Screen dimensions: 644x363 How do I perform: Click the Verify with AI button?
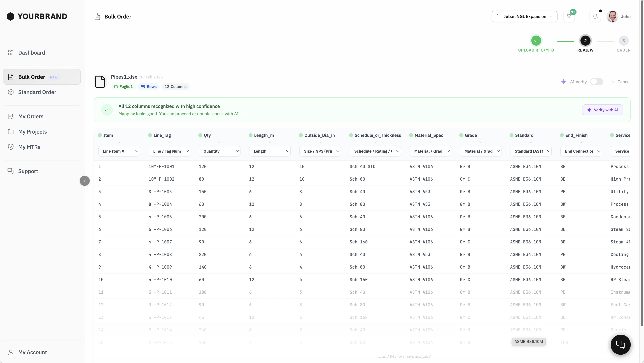tap(603, 110)
